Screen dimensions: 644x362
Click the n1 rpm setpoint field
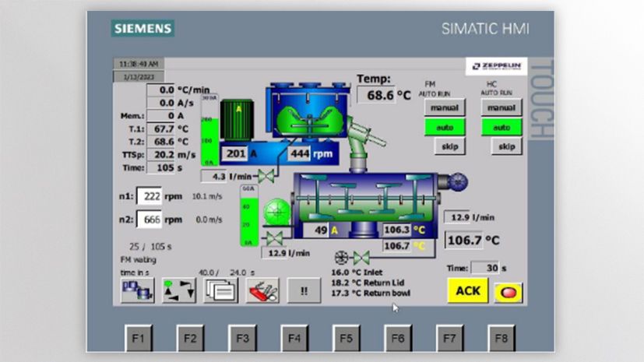click(x=149, y=196)
